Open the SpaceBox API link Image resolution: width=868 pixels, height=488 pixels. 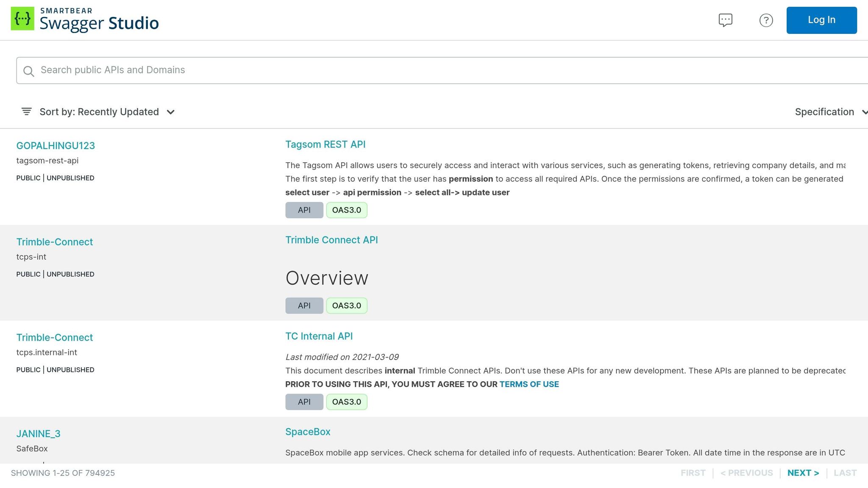pos(308,432)
